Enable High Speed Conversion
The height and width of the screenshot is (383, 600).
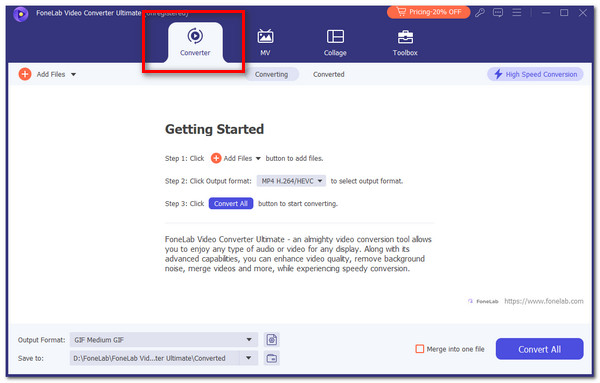[x=535, y=74]
